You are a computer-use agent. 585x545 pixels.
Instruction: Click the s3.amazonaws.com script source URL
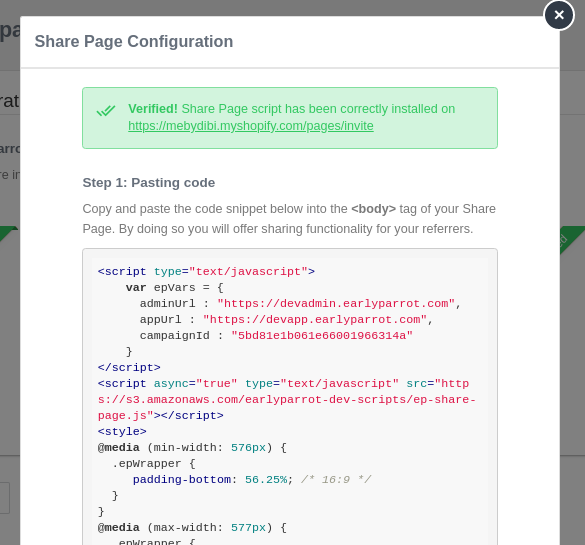(287, 400)
